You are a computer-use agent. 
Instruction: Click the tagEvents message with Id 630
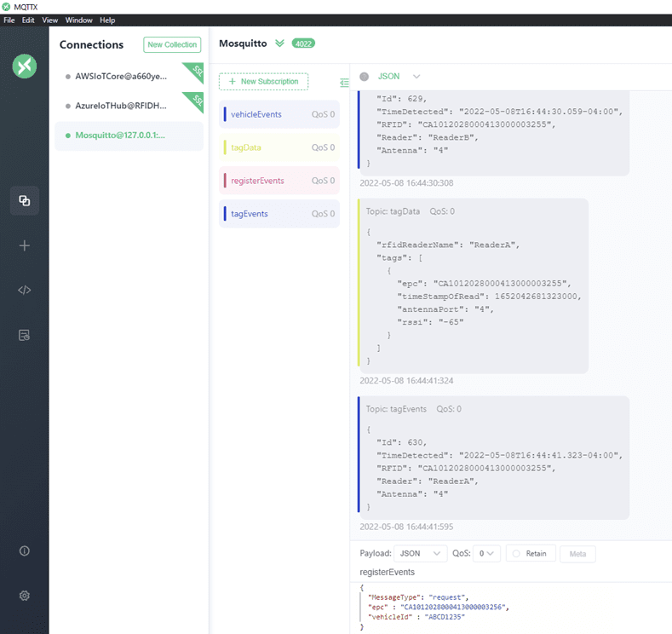tap(493, 458)
